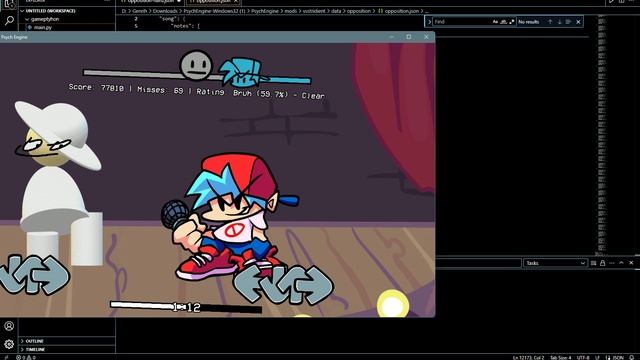Click the remote window status bar icon
Viewport: 640px width, 360px height.
point(6,358)
